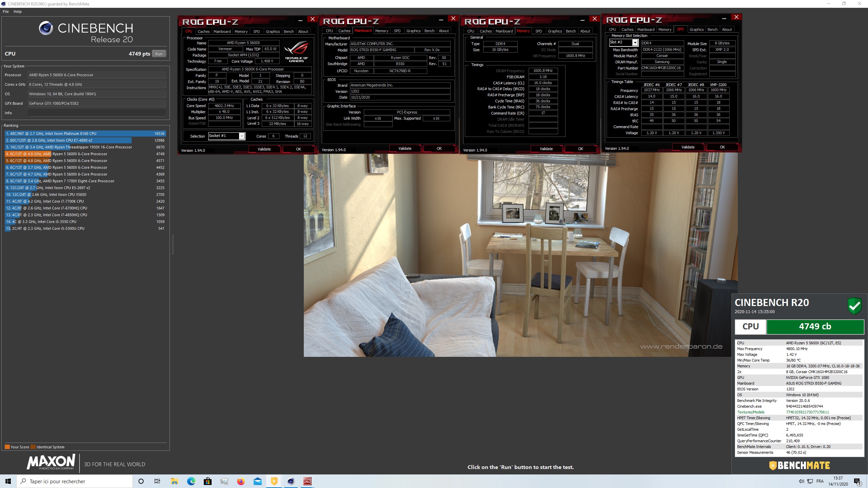The width and height of the screenshot is (868, 488).
Task: Open the Mail app from the taskbar
Action: tap(258, 481)
